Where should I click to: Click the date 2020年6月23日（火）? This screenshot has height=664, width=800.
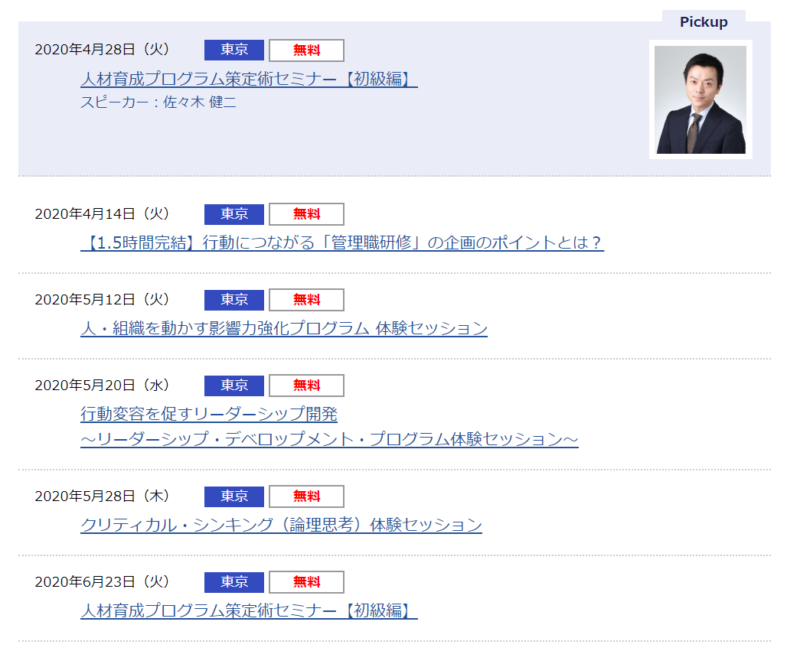click(102, 582)
